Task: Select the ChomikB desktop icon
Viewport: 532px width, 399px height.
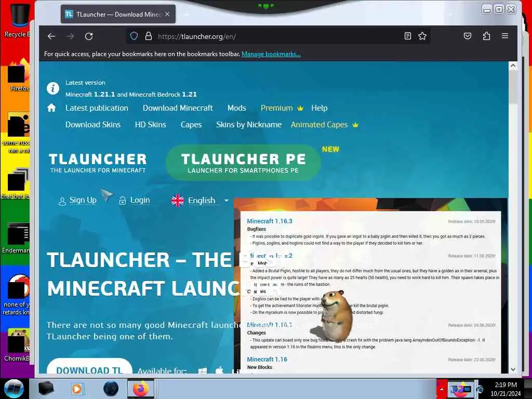Action: pos(18,344)
